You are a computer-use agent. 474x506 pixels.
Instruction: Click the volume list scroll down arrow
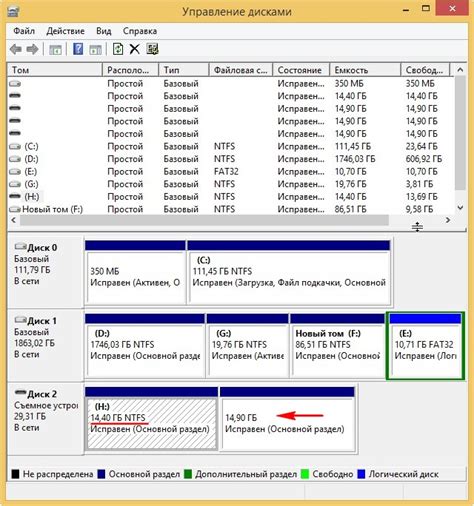460,208
